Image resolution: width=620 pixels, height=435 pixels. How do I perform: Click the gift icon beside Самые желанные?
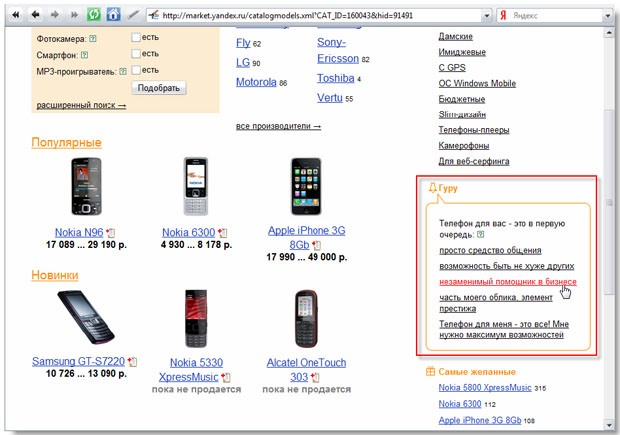430,372
